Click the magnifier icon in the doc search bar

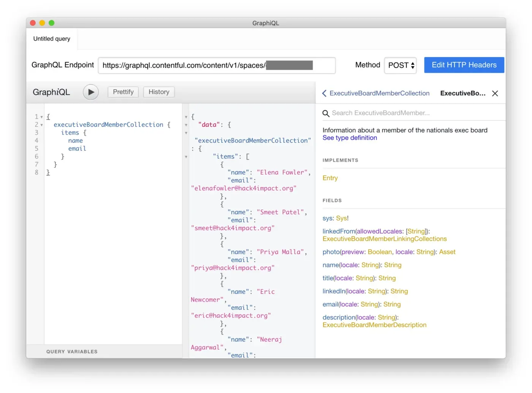pos(326,113)
